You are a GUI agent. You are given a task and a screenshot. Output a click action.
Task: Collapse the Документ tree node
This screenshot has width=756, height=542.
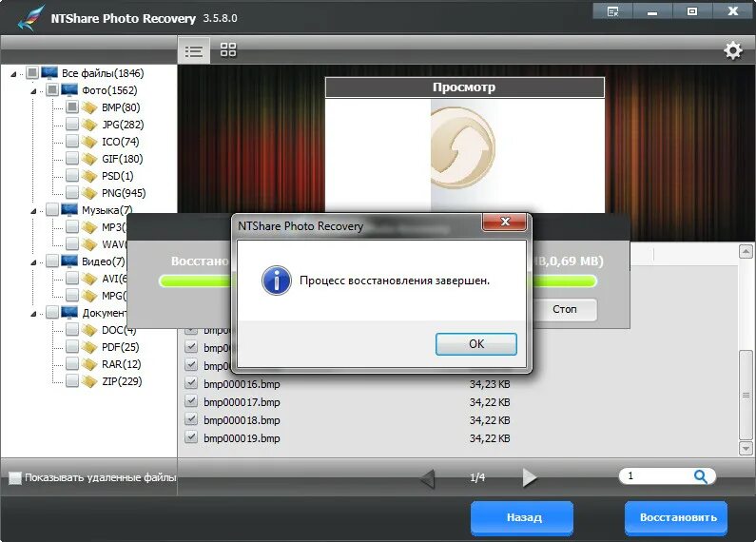point(33,314)
